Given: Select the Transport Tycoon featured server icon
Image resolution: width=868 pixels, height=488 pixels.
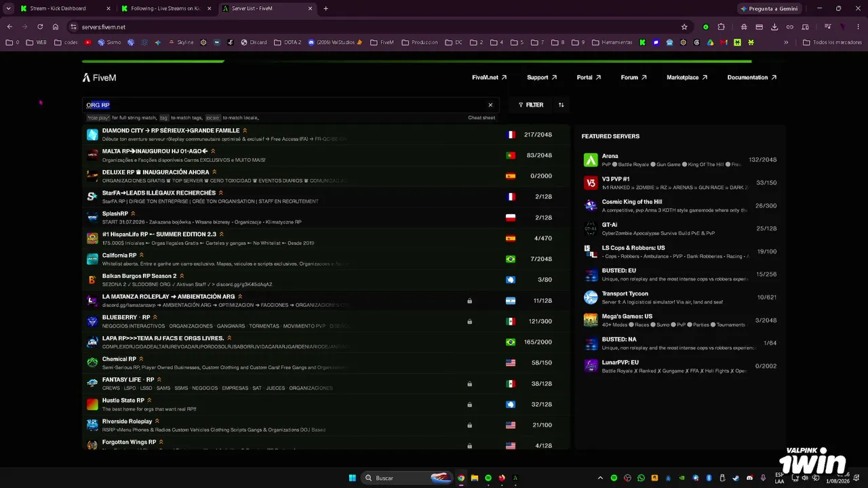Looking at the screenshot, I should coord(591,298).
